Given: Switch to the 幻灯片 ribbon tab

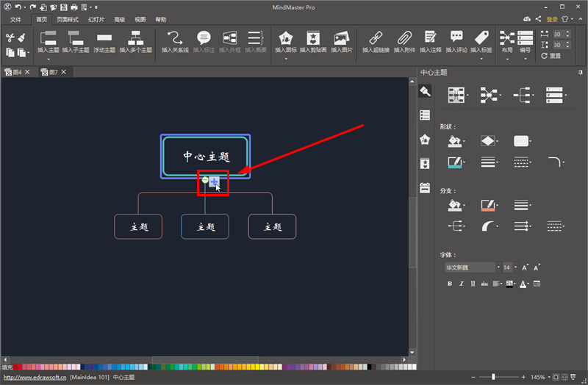Looking at the screenshot, I should click(96, 20).
